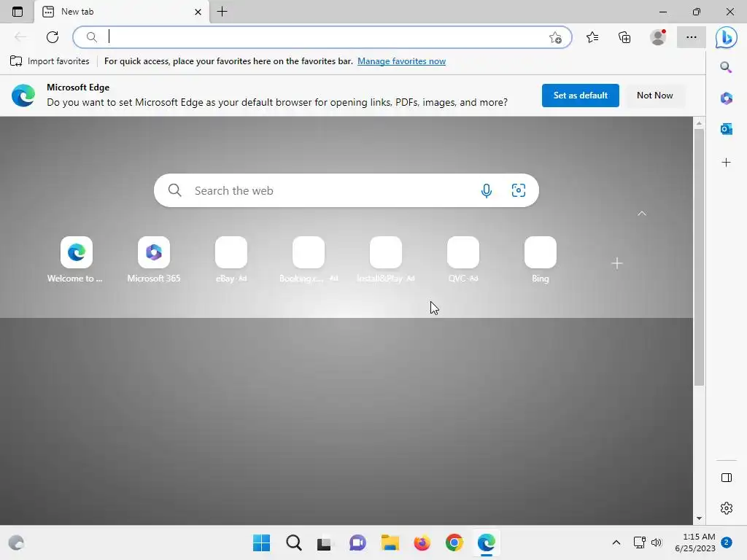Screen dimensions: 747x560
Task: Click the address bar input field
Action: tap(324, 37)
